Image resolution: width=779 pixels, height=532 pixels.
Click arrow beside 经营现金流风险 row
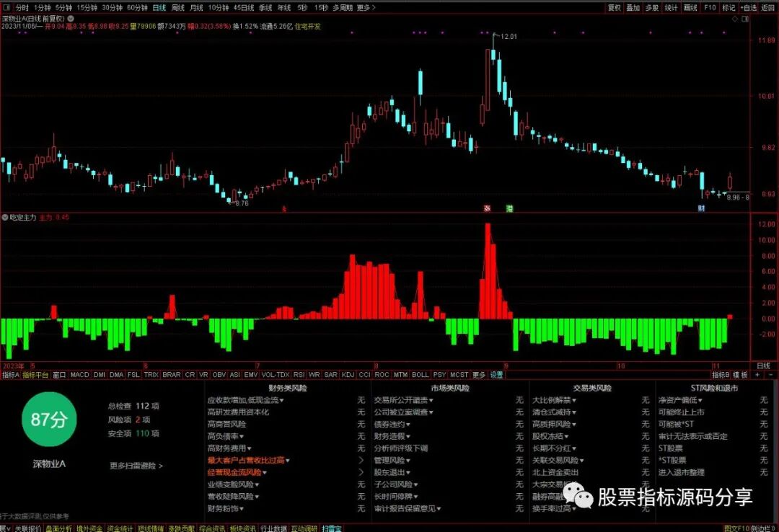361,472
